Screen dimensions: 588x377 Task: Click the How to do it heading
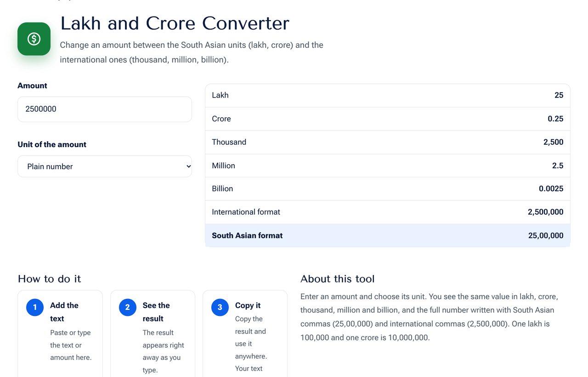[x=49, y=279]
